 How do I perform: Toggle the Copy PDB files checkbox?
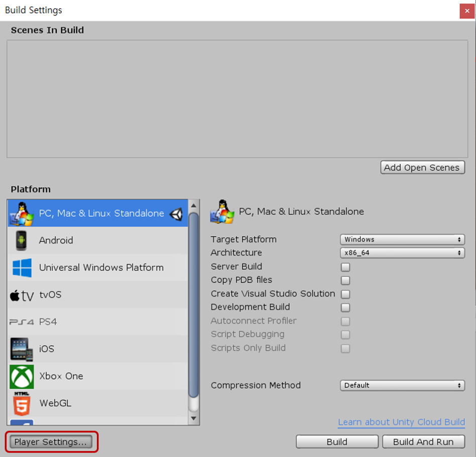(345, 280)
